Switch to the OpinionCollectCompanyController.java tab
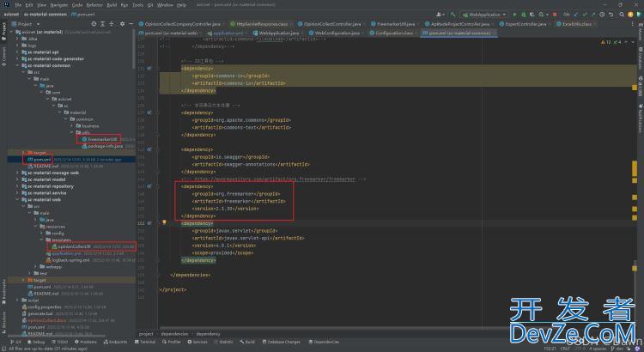 point(182,24)
